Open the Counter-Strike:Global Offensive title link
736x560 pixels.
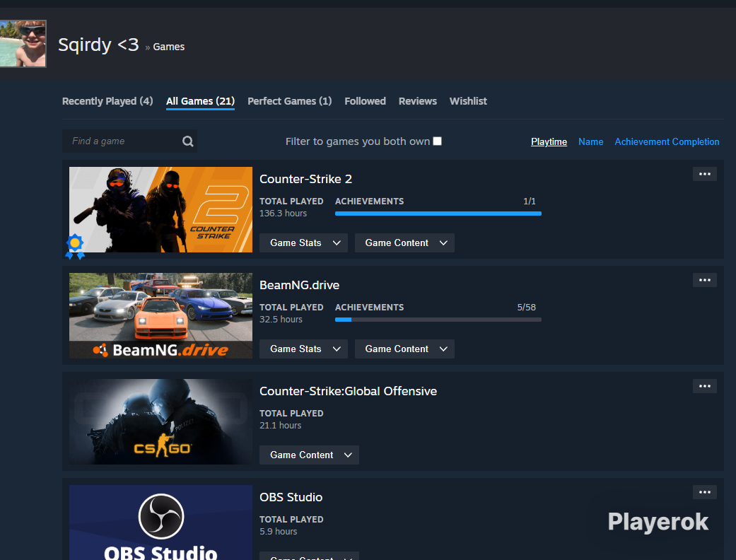coord(349,392)
